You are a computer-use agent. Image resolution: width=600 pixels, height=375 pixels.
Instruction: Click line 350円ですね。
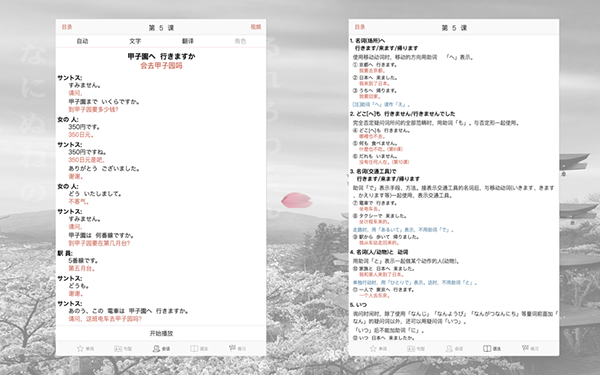pos(87,152)
